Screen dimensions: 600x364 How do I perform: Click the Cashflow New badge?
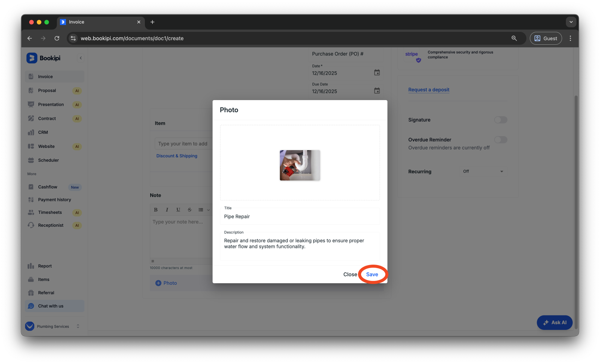[x=75, y=187]
